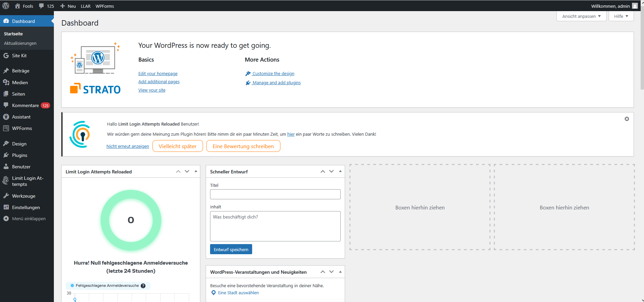644x302 pixels.
Task: Click the Assistant accessibility icon
Action: point(6,117)
